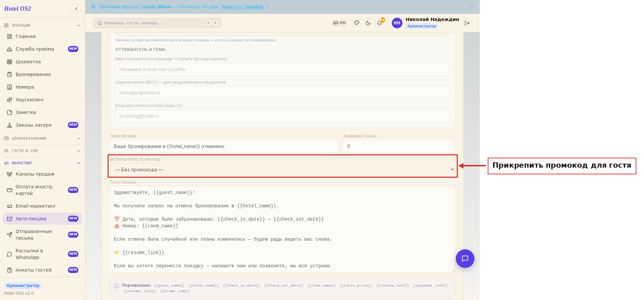The height and width of the screenshot is (300, 644).
Task: Open notifications with the bell icon
Action: point(379,23)
